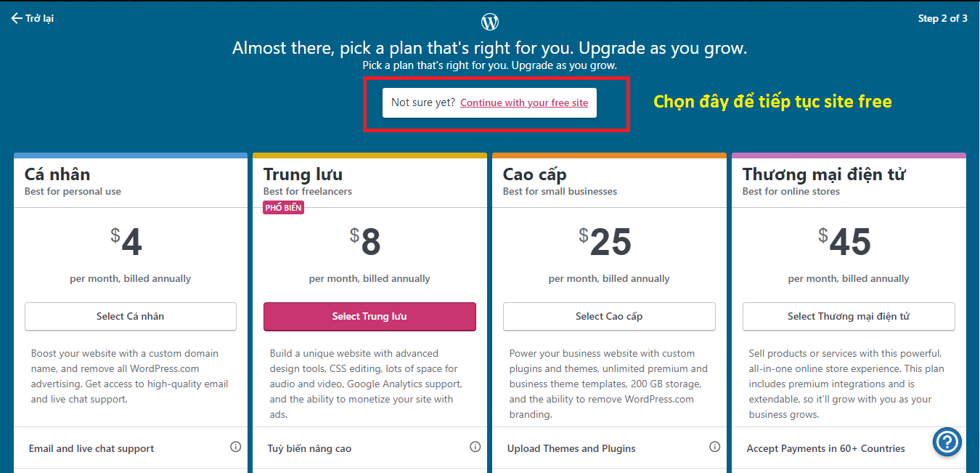Viewport: 980px width, 473px height.
Task: Click the Step 2 of 3 indicator
Action: 942,18
